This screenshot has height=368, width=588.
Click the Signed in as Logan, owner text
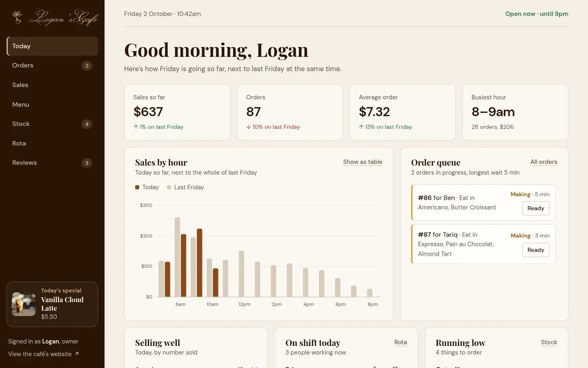pos(43,342)
